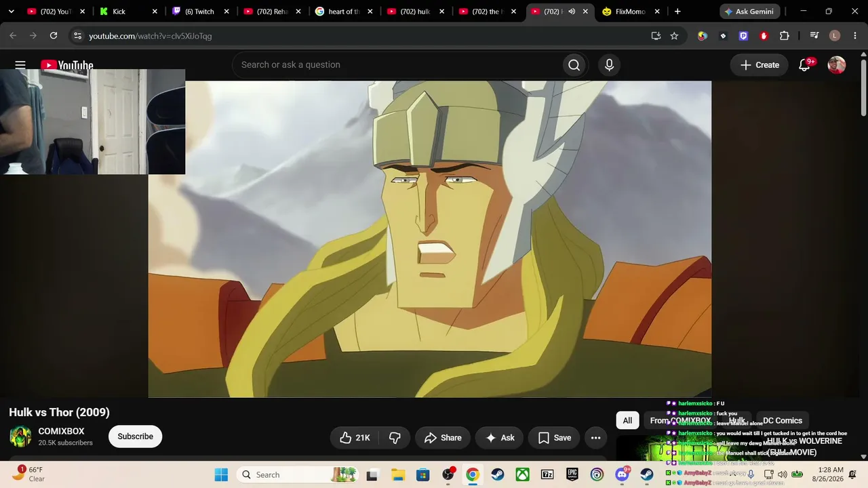868x488 pixels.
Task: Open the Chrome profile avatar
Action: pos(835,36)
